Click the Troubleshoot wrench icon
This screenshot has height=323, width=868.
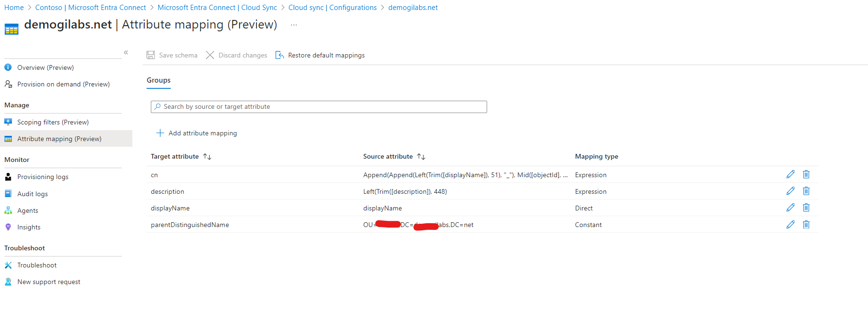click(8, 265)
